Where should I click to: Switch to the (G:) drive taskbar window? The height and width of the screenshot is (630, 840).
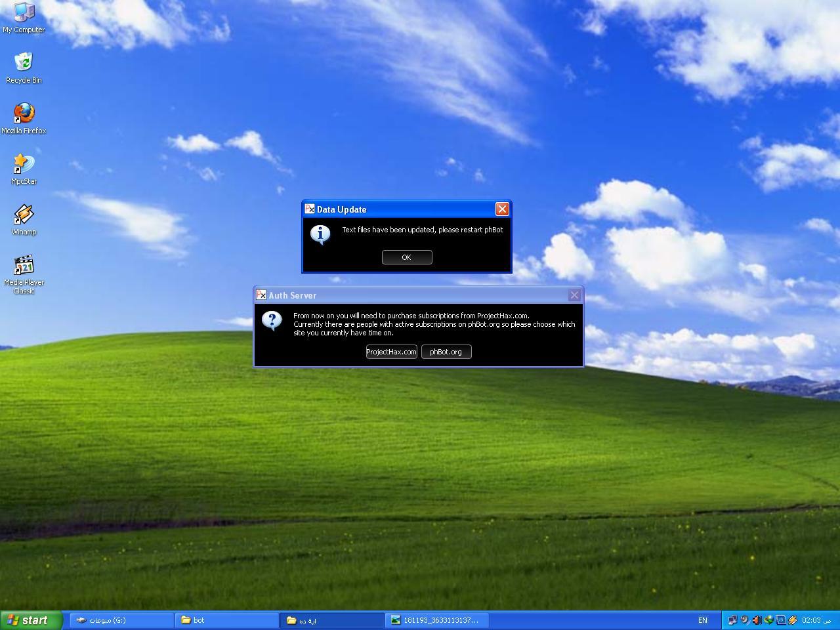121,620
